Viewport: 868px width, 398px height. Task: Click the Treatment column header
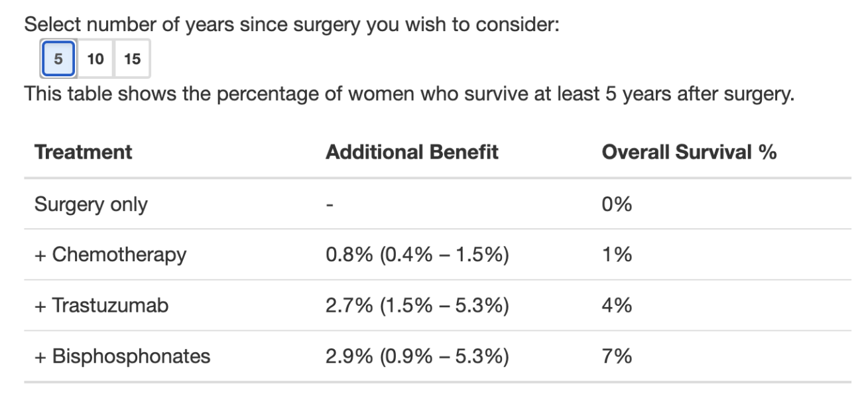(83, 152)
